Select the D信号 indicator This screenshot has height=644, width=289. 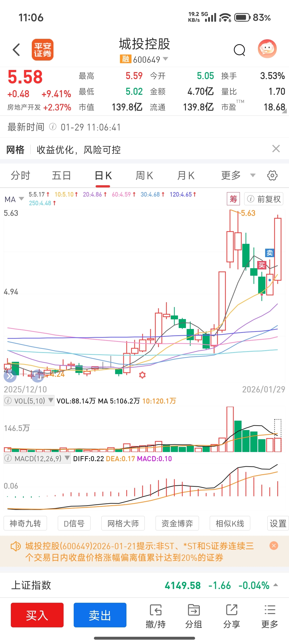coord(74,523)
